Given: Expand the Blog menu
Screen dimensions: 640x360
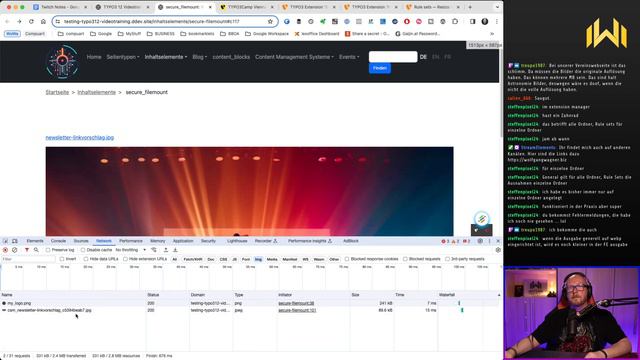Looking at the screenshot, I should pos(200,57).
